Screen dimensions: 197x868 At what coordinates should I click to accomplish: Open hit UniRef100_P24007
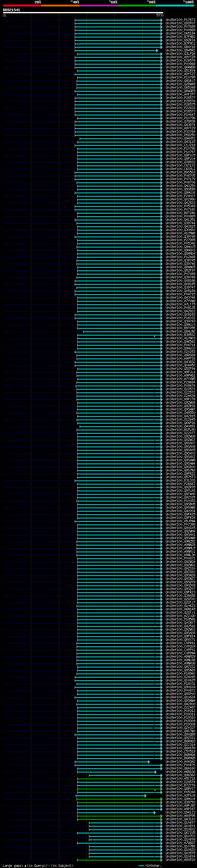pyautogui.click(x=180, y=196)
